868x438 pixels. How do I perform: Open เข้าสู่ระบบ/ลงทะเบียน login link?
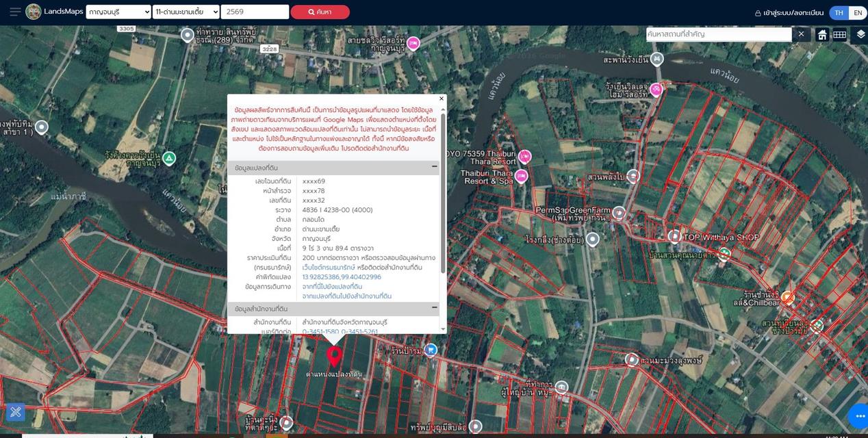tap(789, 12)
